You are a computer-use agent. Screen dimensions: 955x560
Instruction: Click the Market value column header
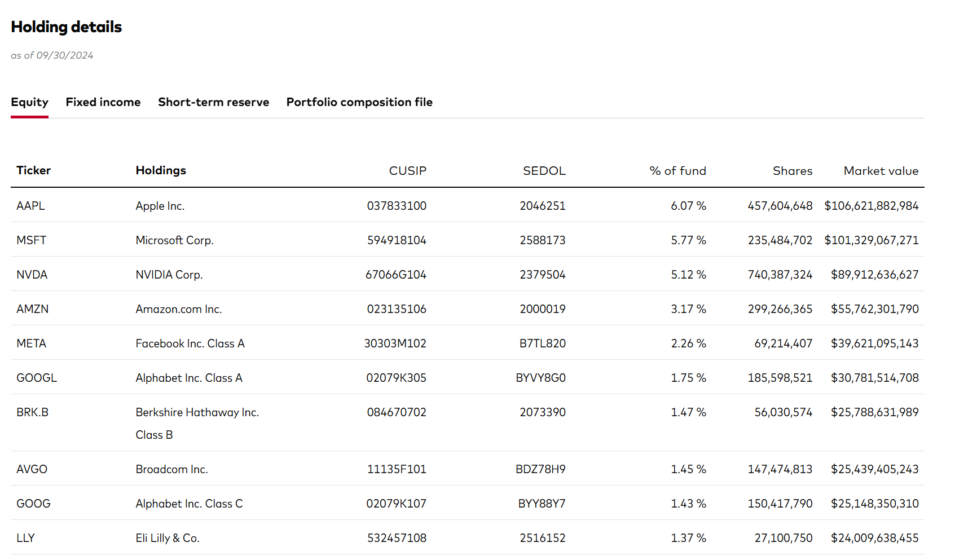click(x=881, y=171)
